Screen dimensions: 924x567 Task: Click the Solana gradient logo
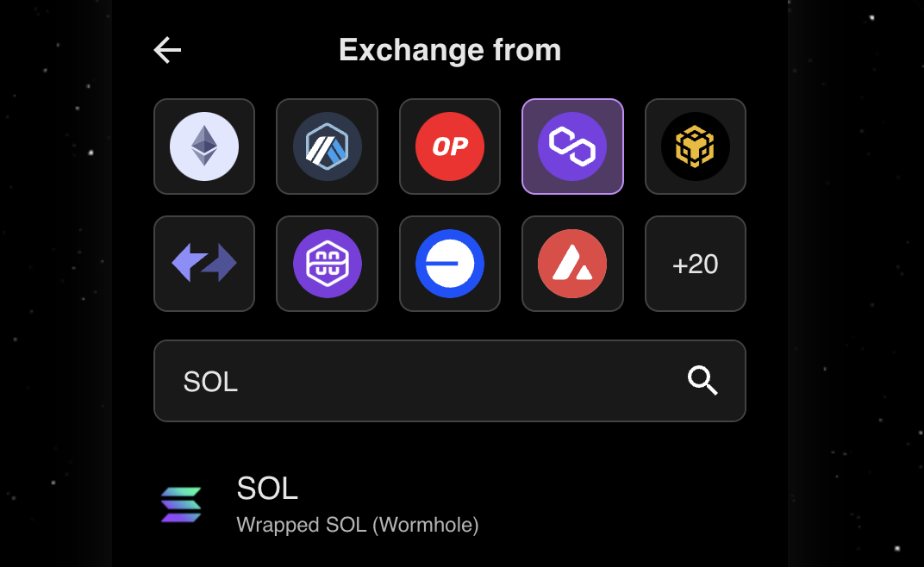(181, 504)
